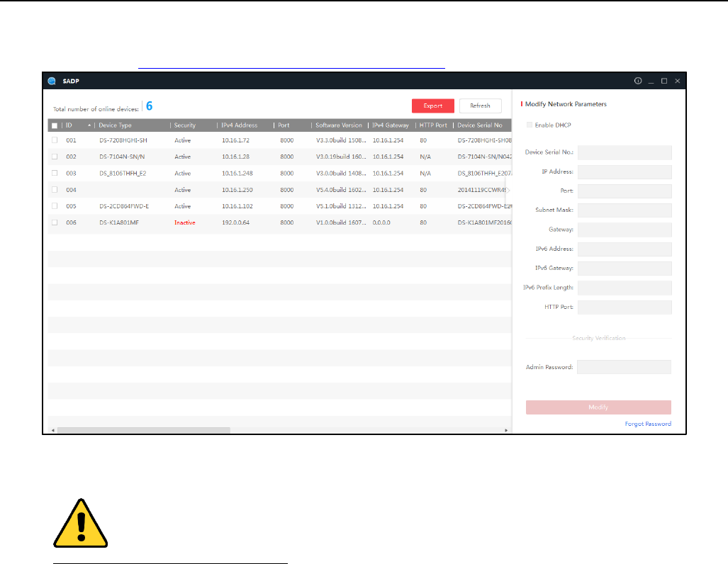Click IP address 10.16.1.250
728x564 pixels.
click(237, 190)
